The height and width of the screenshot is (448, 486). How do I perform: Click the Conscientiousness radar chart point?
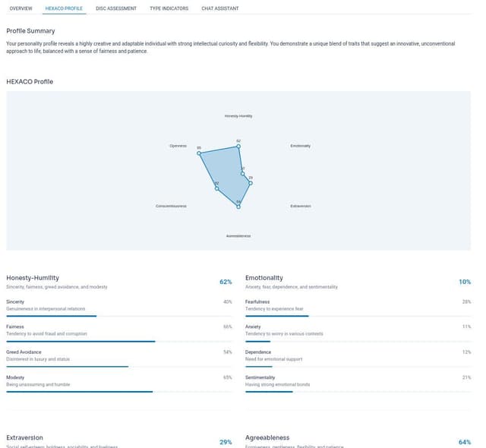point(217,188)
